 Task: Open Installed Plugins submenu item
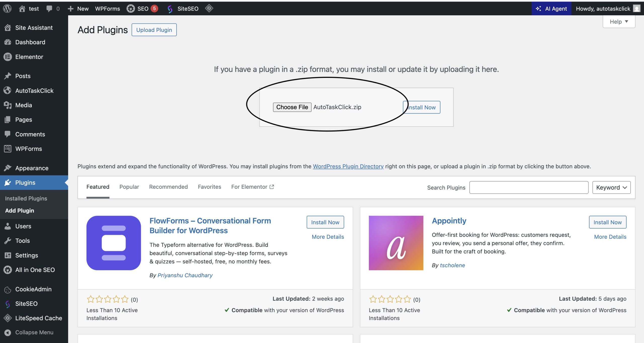coord(26,199)
